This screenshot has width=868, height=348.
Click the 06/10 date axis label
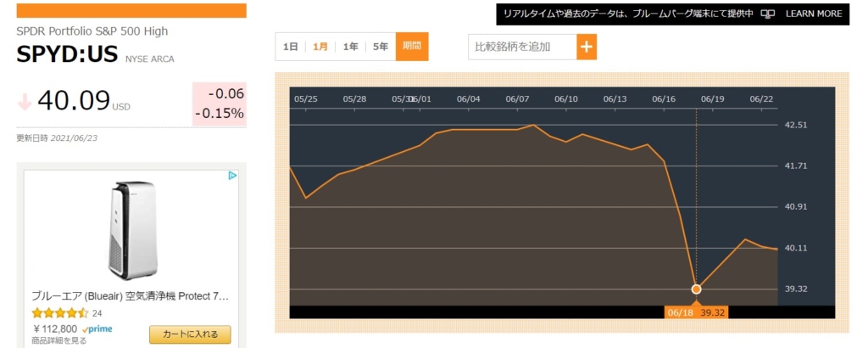(565, 99)
